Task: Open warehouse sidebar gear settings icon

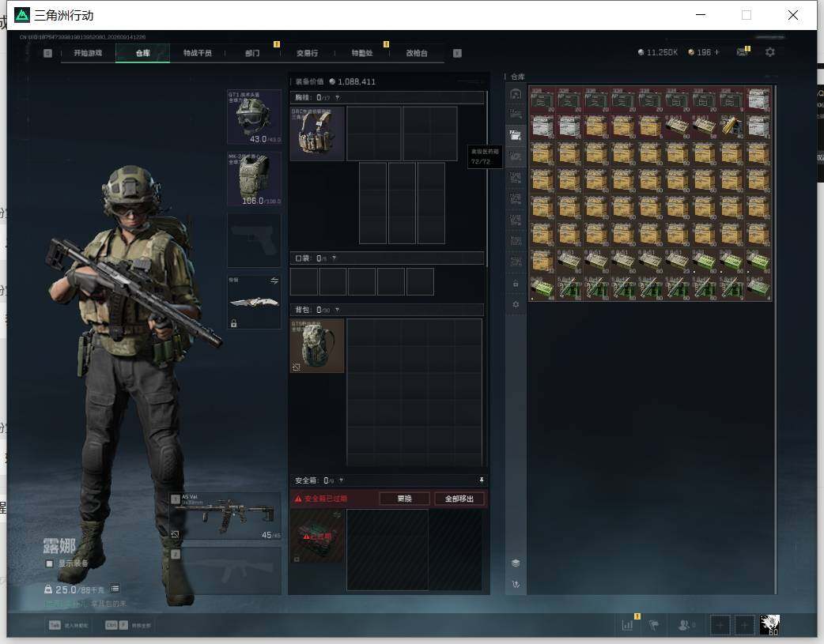Action: (516, 304)
